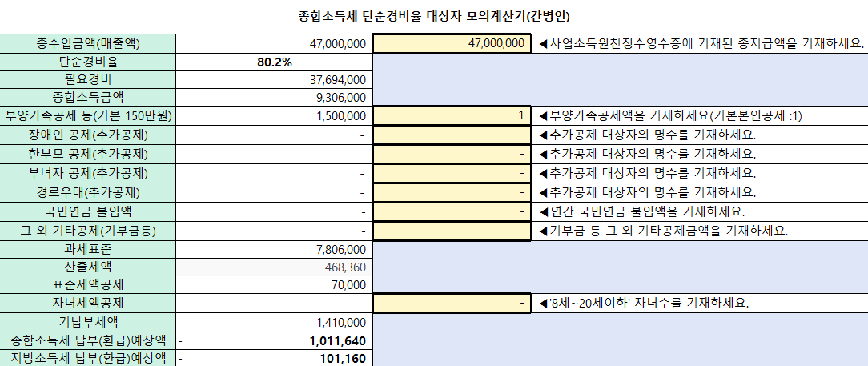Select the 경로우대 count input cell
Viewport: 868px width, 366px height.
[452, 193]
